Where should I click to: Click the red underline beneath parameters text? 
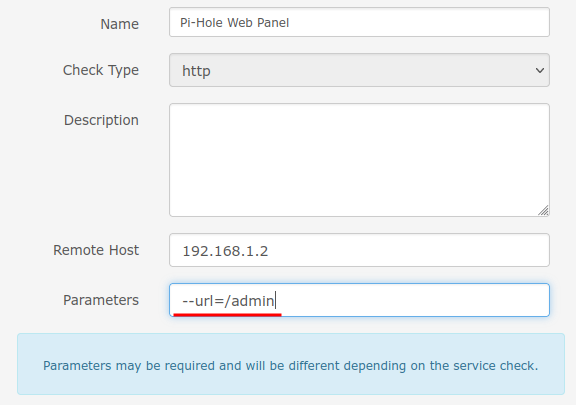(x=227, y=315)
